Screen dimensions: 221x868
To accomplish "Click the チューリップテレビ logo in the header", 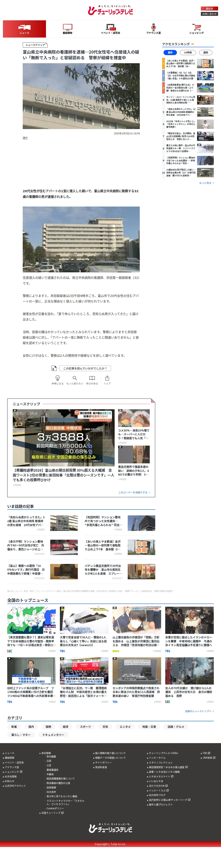I will [x=110, y=11].
